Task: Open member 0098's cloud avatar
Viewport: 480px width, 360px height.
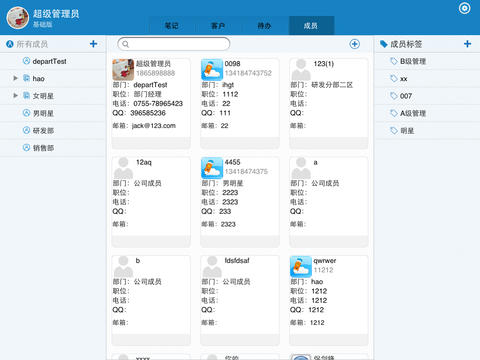Action: tap(212, 69)
